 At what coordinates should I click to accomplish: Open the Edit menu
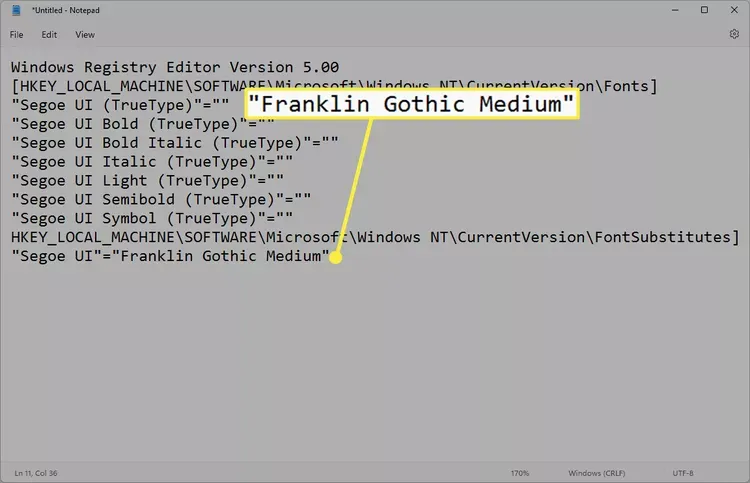coord(49,34)
